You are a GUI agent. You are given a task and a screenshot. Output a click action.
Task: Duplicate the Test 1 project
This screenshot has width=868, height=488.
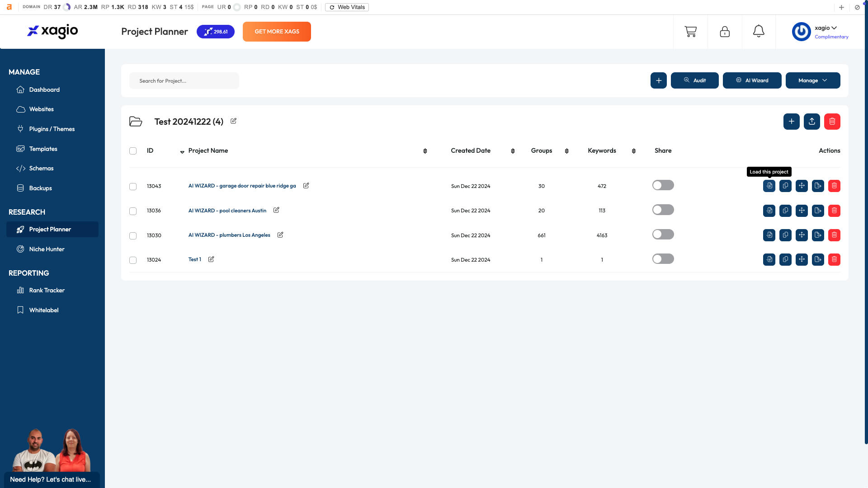pyautogui.click(x=785, y=259)
